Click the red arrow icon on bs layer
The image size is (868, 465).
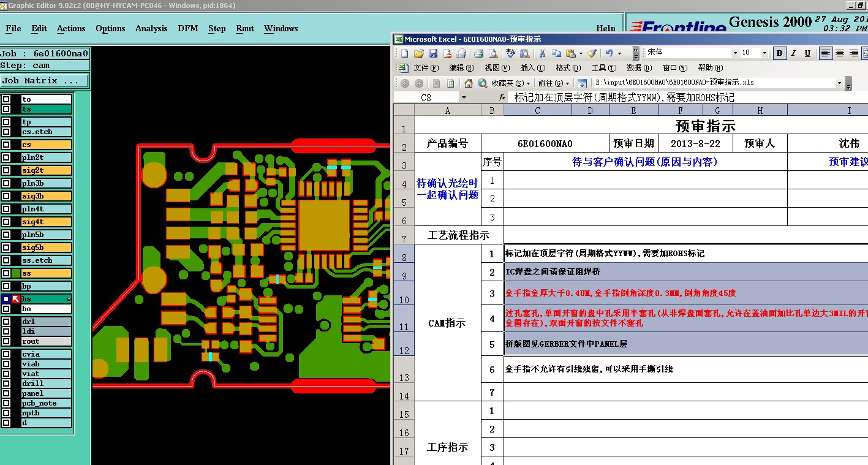[16, 299]
